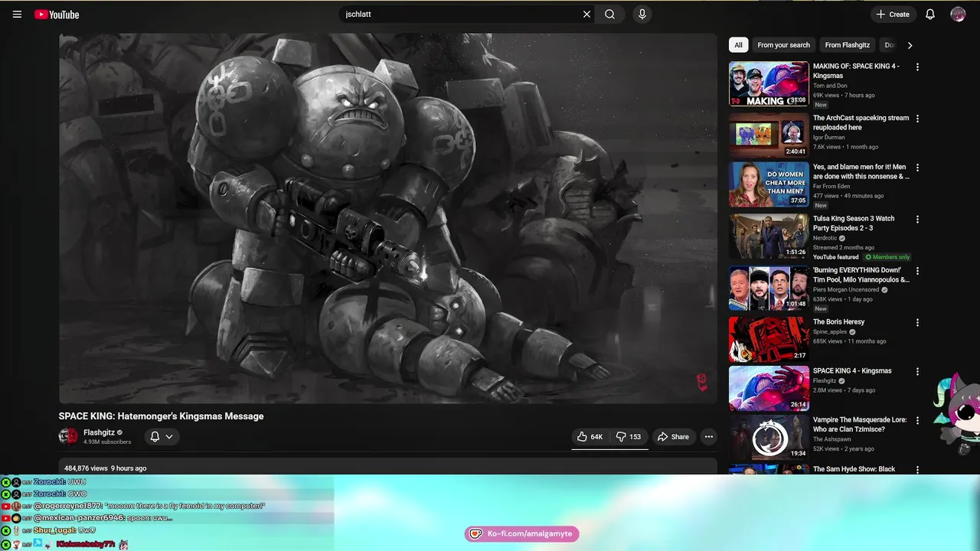This screenshot has width=980, height=551.
Task: Expand the notification preference dropdown chevron
Action: pos(169,437)
